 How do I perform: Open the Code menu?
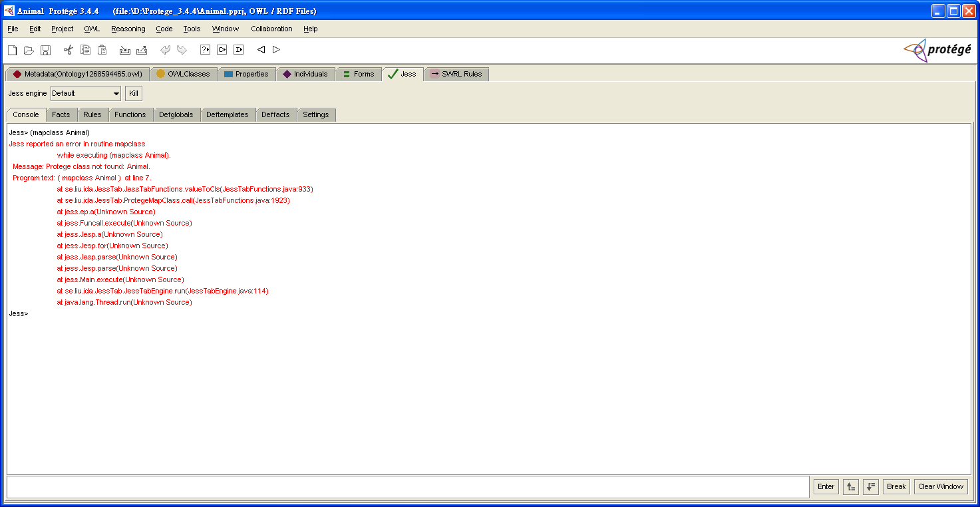click(x=164, y=29)
